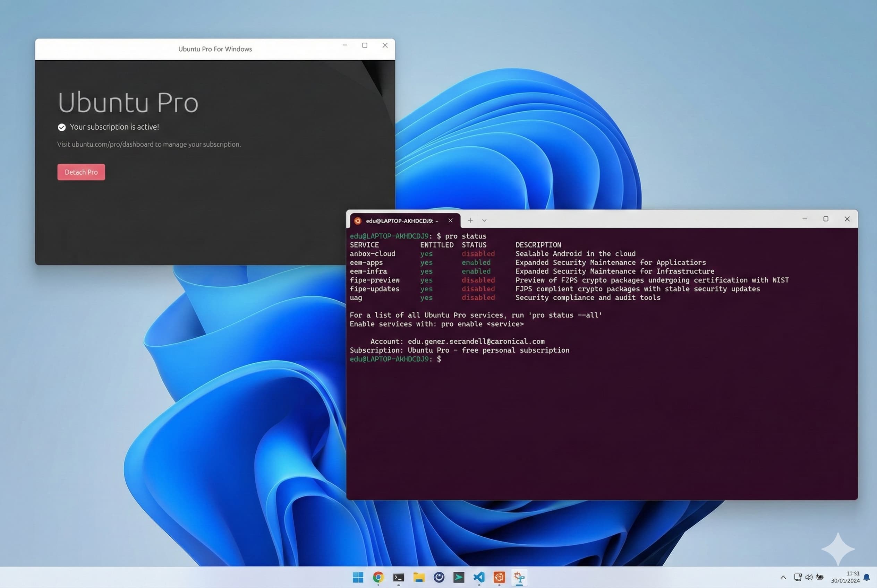
Task: Open the orange Ubuntu app in taskbar
Action: pyautogui.click(x=499, y=577)
